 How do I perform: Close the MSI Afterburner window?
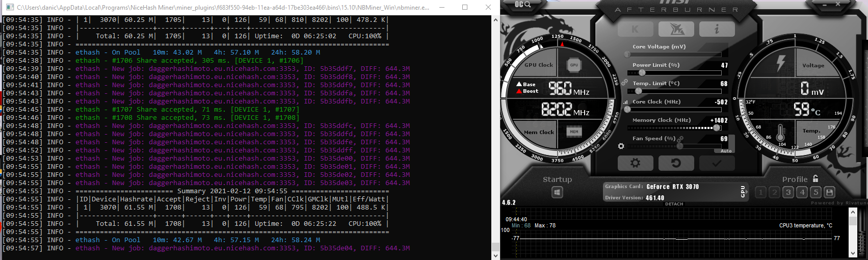(838, 4)
